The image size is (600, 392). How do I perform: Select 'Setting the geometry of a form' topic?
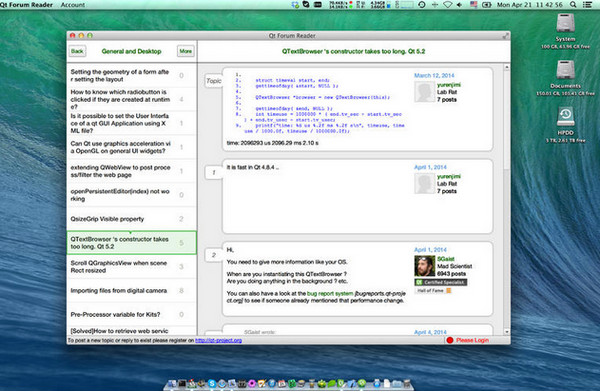click(132, 75)
